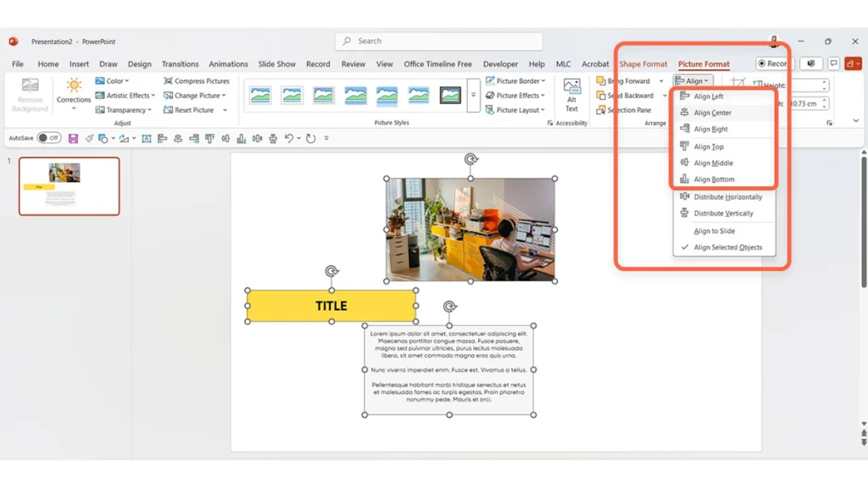Select the last black-framed picture style
868x488 pixels.
click(450, 95)
